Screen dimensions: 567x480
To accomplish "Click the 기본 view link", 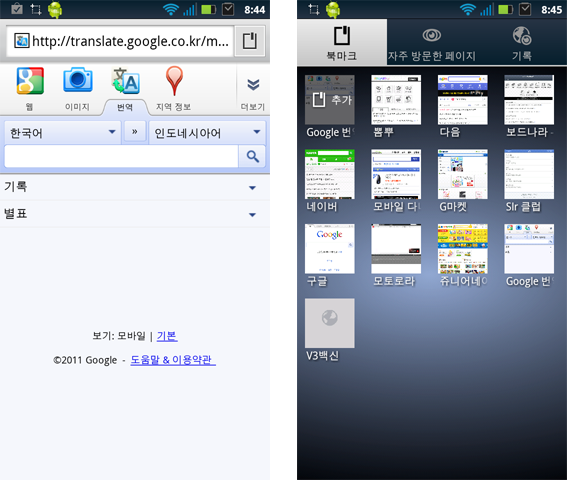I will click(x=167, y=336).
